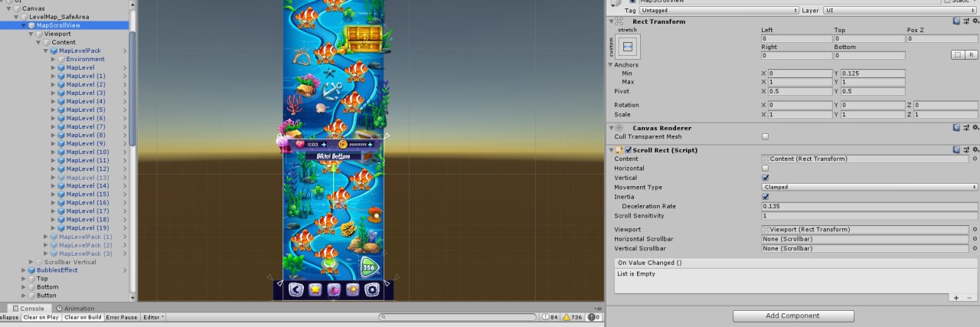
Task: Select Environment in the hierarchy
Action: click(x=86, y=59)
